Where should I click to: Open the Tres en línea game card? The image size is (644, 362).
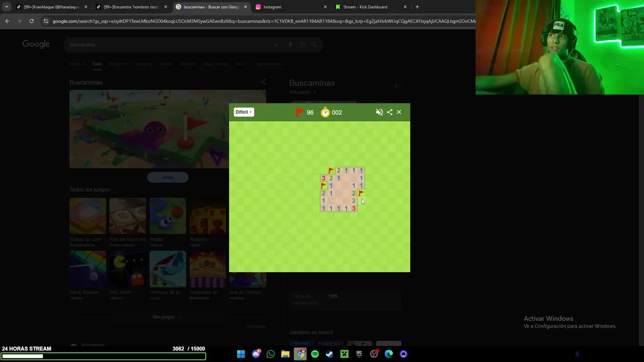pos(127,220)
